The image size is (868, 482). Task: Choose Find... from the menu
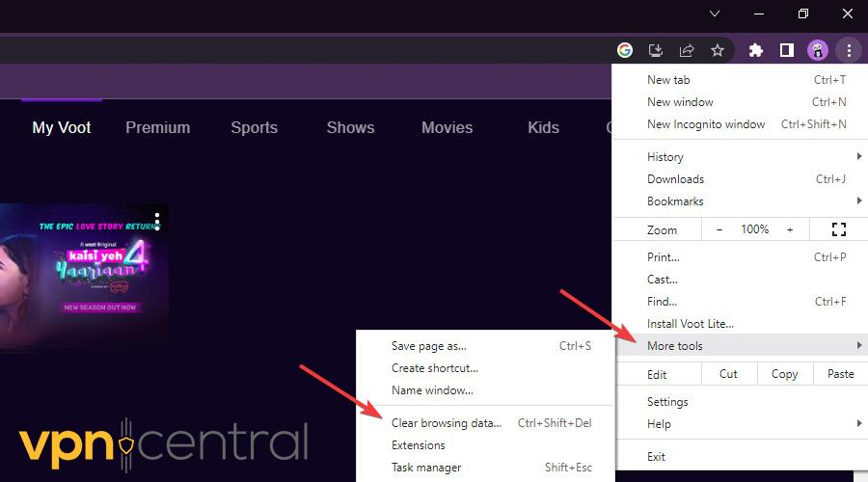click(x=740, y=301)
